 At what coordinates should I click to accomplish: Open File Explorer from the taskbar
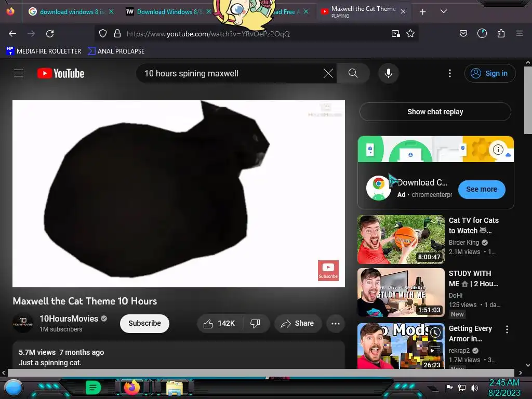point(175,388)
